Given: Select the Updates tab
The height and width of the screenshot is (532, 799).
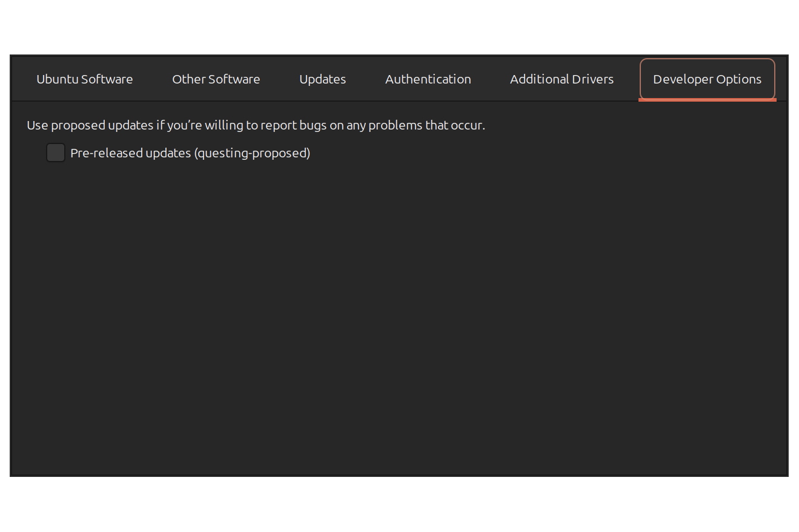Looking at the screenshot, I should click(x=322, y=79).
